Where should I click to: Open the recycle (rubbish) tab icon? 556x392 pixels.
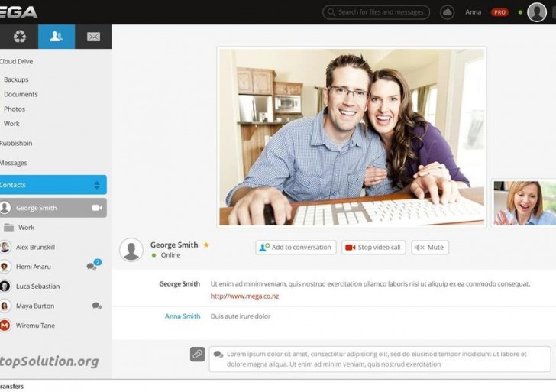(x=20, y=37)
